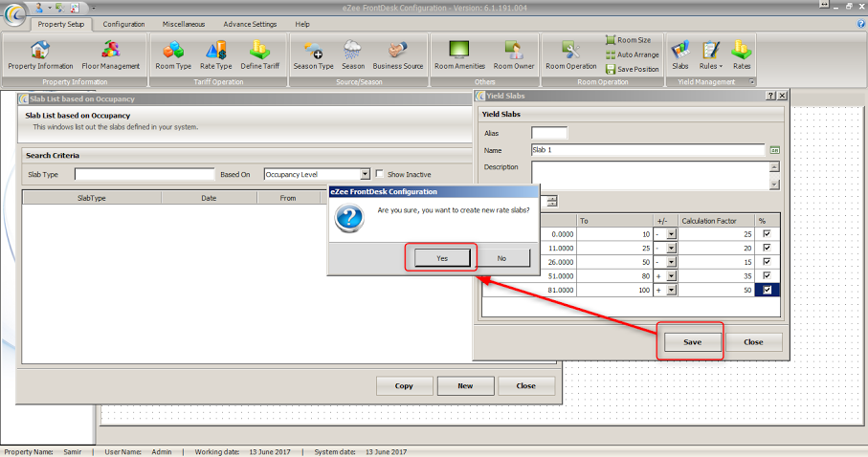This screenshot has height=457, width=868.
Task: Click Copy in Slab List window
Action: click(x=404, y=385)
